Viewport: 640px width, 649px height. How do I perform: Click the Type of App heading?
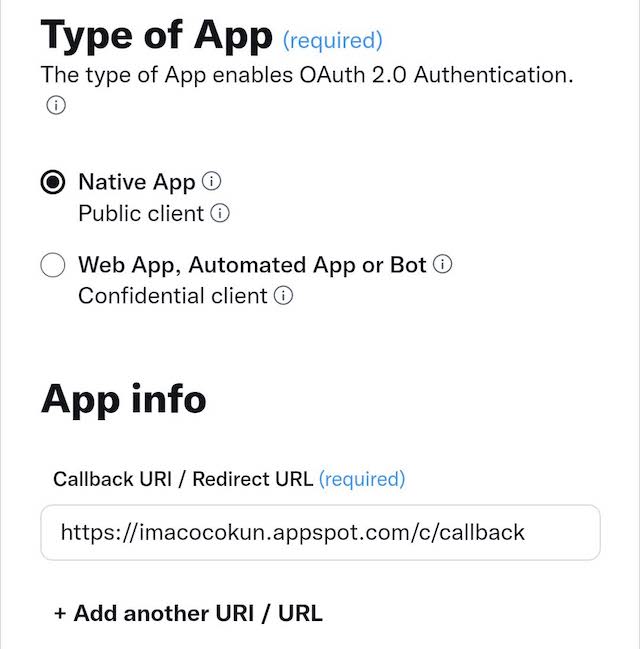coord(156,36)
